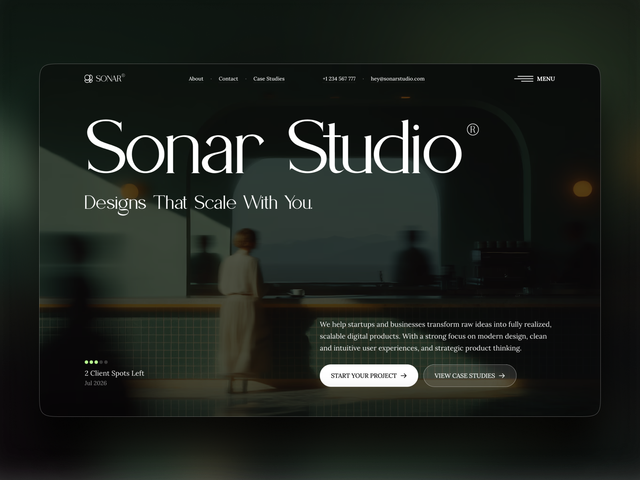Click the SONAR logo in the header
Screen dimensions: 640x480
104,78
